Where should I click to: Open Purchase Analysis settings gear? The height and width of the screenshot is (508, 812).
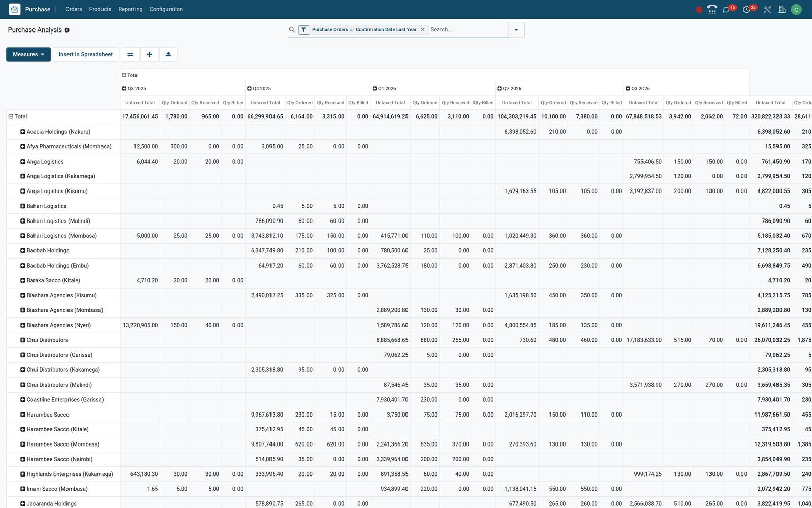[x=67, y=30]
